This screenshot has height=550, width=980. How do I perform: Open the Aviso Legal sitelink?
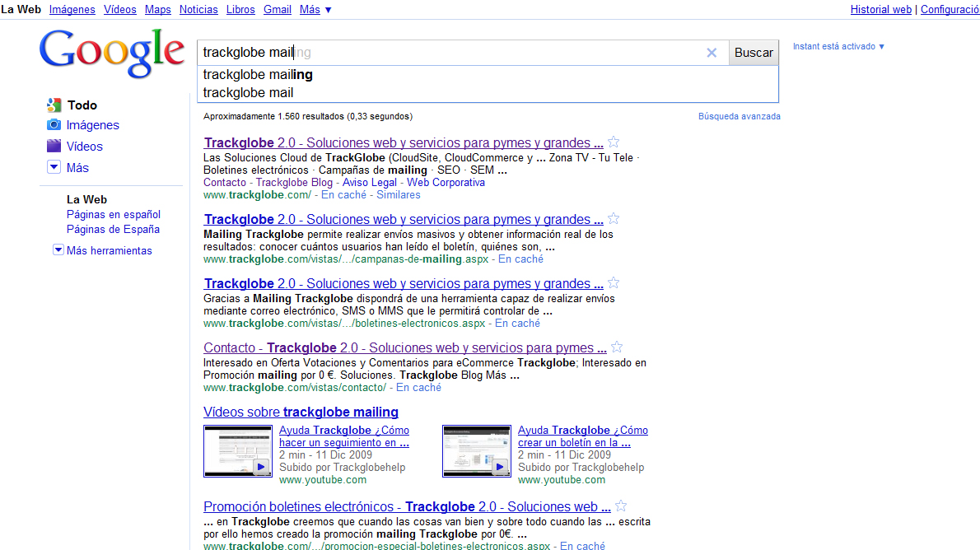point(370,183)
